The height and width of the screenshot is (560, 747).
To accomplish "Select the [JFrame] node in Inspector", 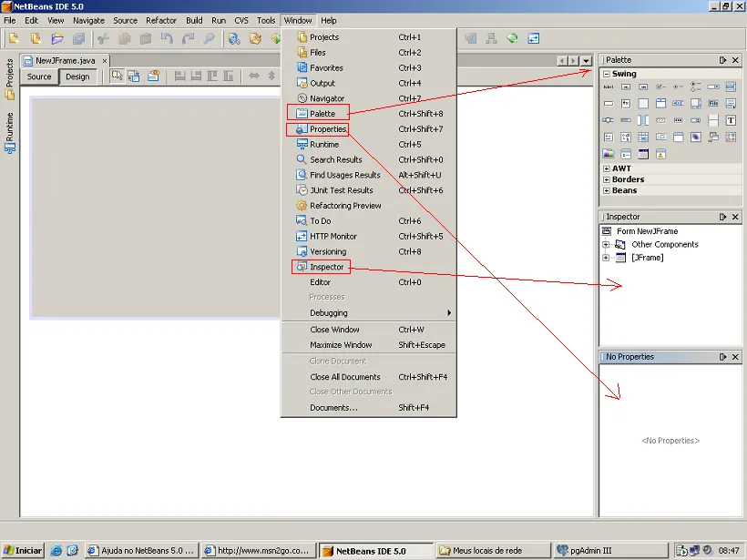I will pyautogui.click(x=647, y=258).
